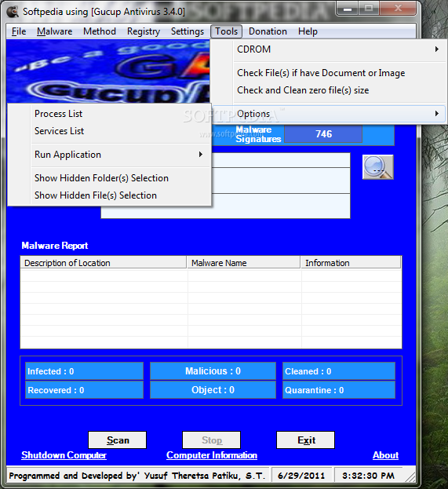This screenshot has height=489, width=448.
Task: Open the Method menu
Action: (100, 31)
